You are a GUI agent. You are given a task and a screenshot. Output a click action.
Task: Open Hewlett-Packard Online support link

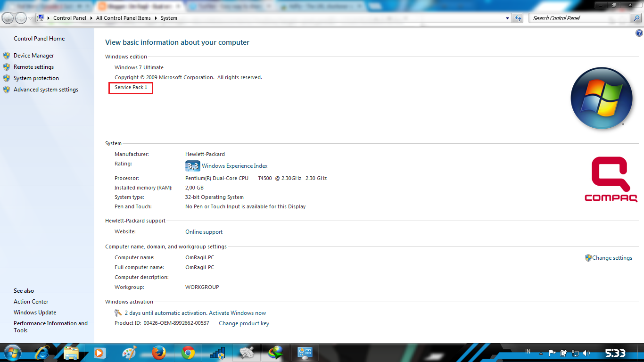point(204,232)
